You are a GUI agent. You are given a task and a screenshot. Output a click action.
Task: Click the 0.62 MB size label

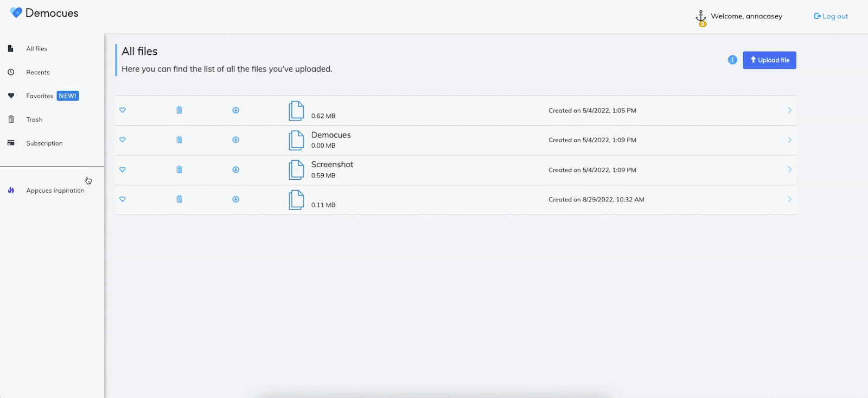(323, 116)
